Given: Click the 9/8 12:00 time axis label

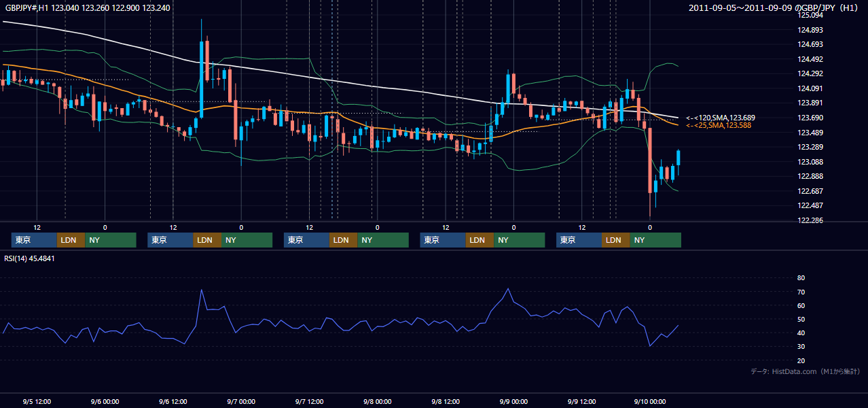Looking at the screenshot, I should point(446,402).
